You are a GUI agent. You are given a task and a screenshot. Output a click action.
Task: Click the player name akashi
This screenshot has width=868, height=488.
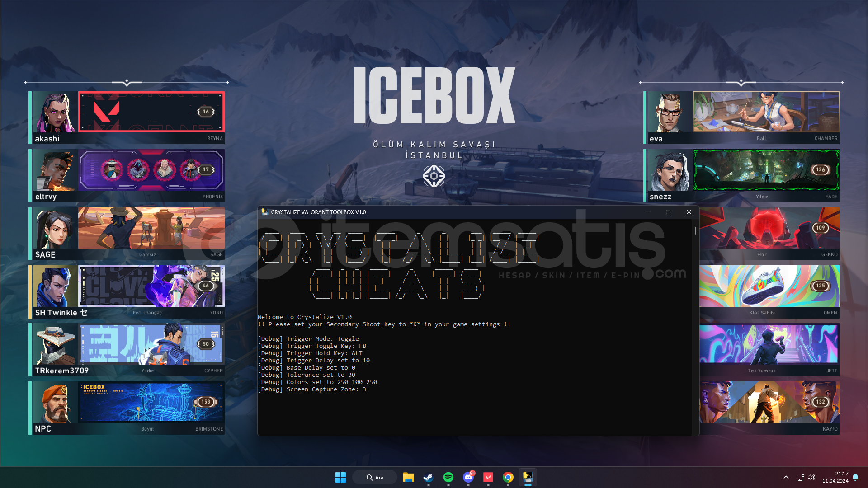pyautogui.click(x=47, y=139)
